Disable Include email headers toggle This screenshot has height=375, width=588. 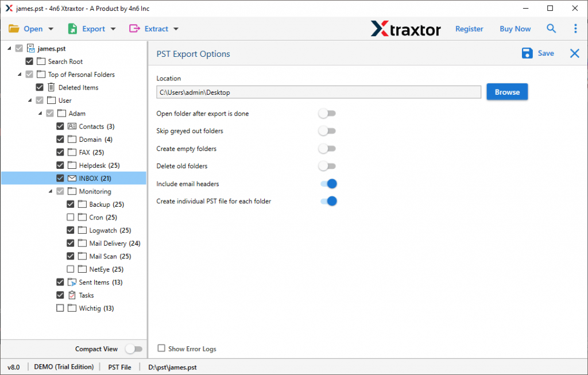pos(328,183)
